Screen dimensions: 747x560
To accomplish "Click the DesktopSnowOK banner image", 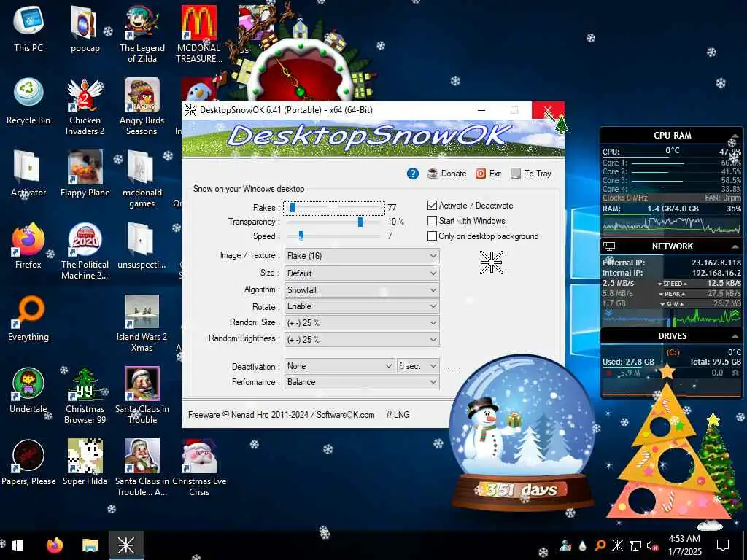I will pyautogui.click(x=373, y=138).
